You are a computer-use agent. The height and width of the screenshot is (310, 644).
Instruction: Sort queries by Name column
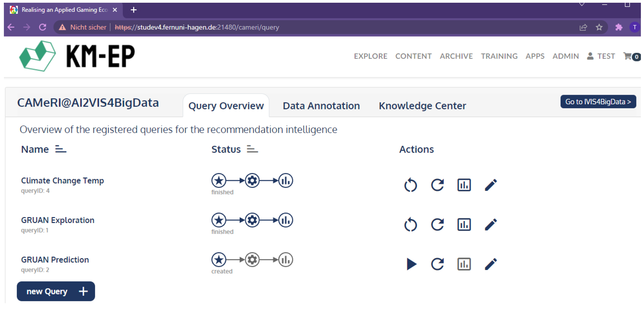pyautogui.click(x=61, y=149)
